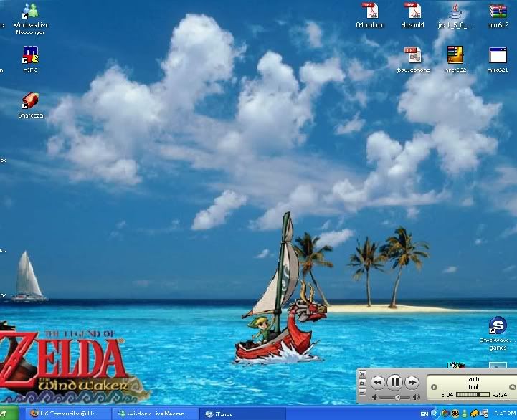
Task: Toggle remaining time display in iTunes
Action: (501, 395)
